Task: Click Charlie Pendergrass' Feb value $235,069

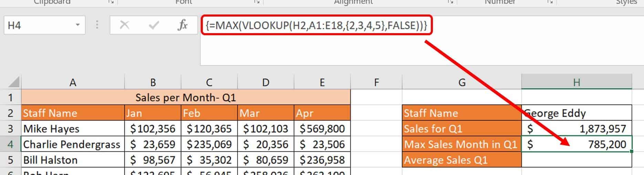Action: point(209,144)
